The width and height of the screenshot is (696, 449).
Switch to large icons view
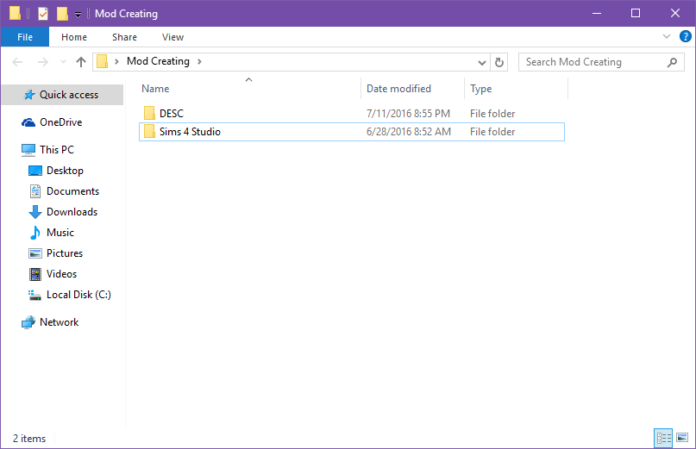pyautogui.click(x=682, y=438)
